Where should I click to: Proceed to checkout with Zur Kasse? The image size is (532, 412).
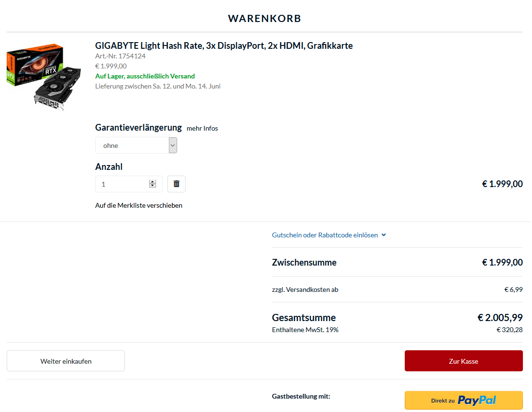(464, 361)
